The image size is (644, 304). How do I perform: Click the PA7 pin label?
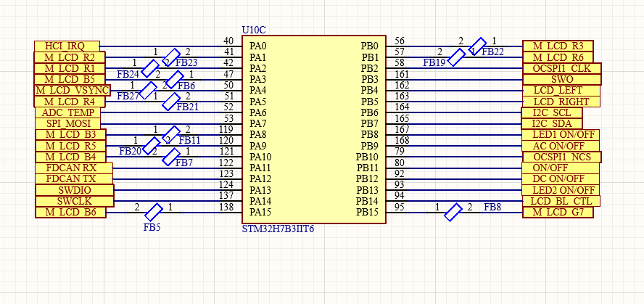(x=258, y=123)
